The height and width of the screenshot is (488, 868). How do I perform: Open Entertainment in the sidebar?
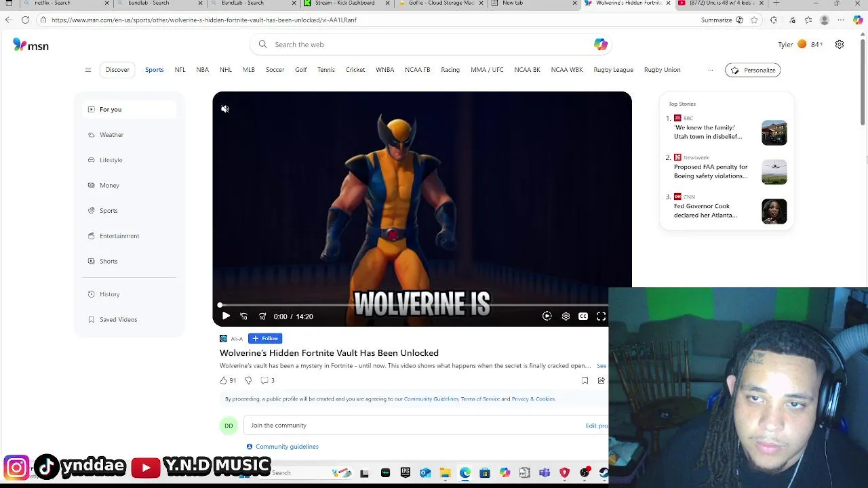pos(129,236)
